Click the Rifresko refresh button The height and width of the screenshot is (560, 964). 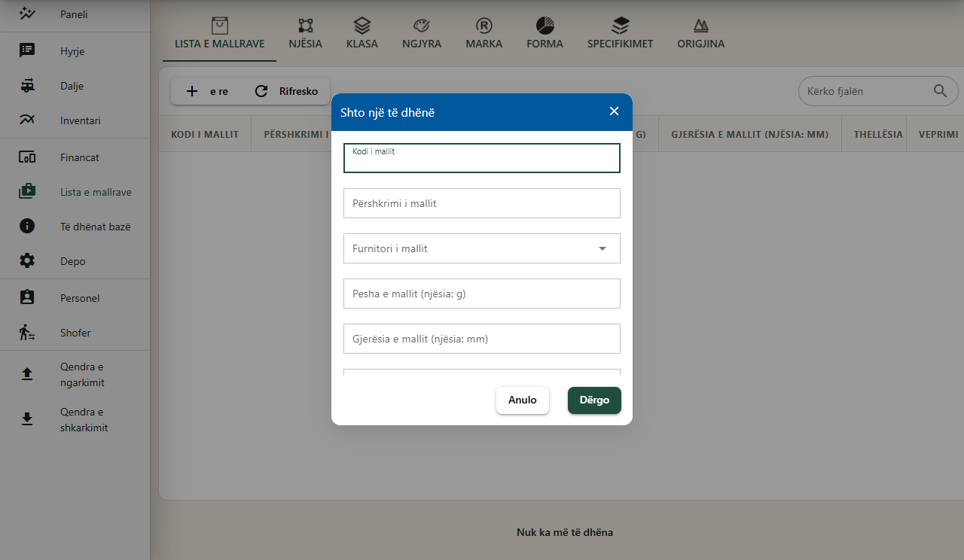click(x=286, y=91)
